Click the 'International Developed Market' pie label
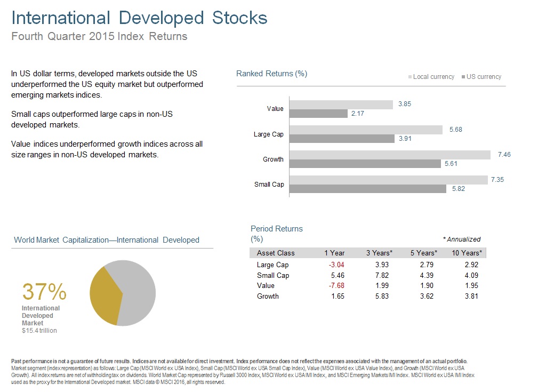 [41, 315]
